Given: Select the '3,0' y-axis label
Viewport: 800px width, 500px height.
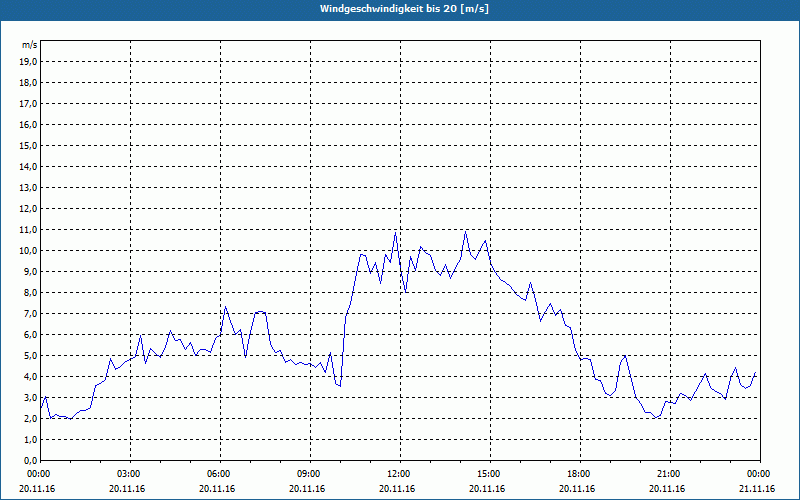Looking at the screenshot, I should [31, 397].
